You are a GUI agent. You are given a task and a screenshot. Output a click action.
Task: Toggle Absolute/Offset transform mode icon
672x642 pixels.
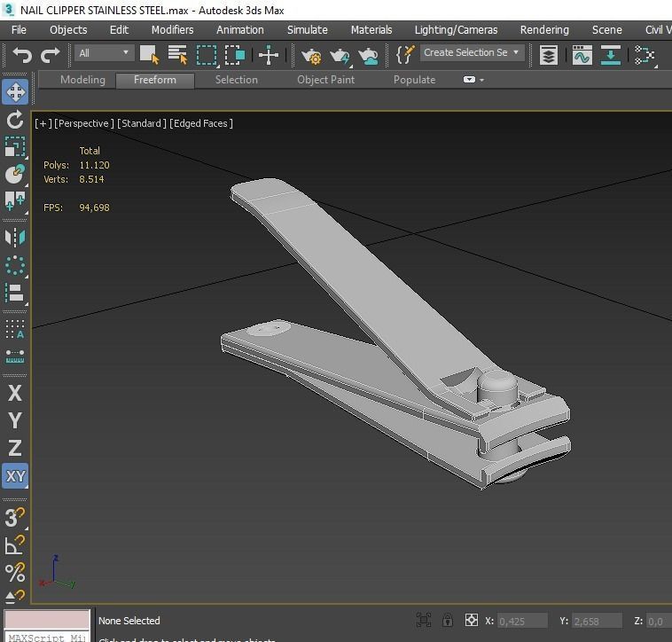[471, 620]
